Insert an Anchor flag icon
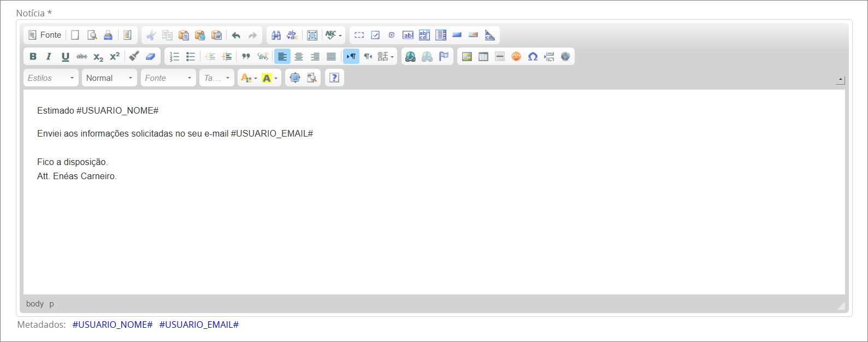Screen dimensions: 868x342 pyautogui.click(x=444, y=56)
